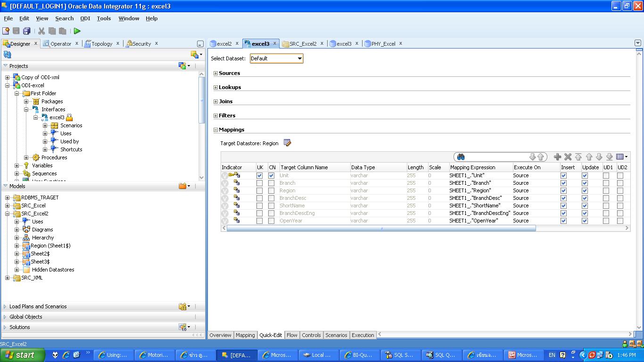This screenshot has width=644, height=362.
Task: Click the X delete icon in Mappings toolbar
Action: [x=568, y=157]
